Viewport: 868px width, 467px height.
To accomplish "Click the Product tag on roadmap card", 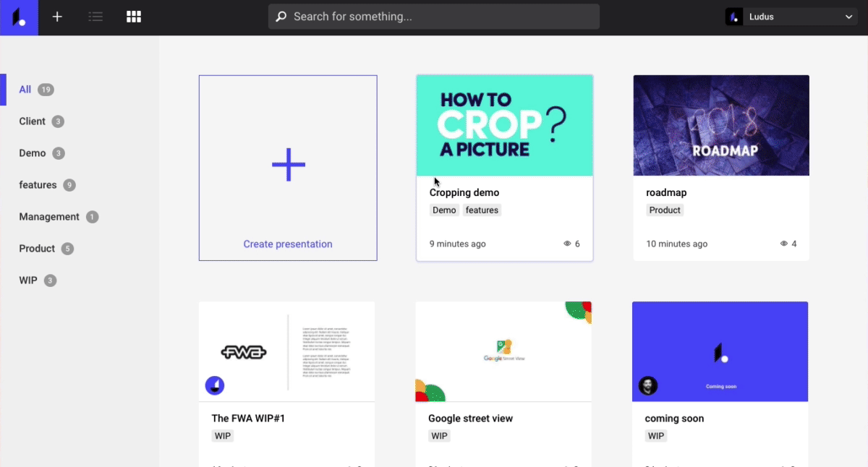I will [x=665, y=210].
